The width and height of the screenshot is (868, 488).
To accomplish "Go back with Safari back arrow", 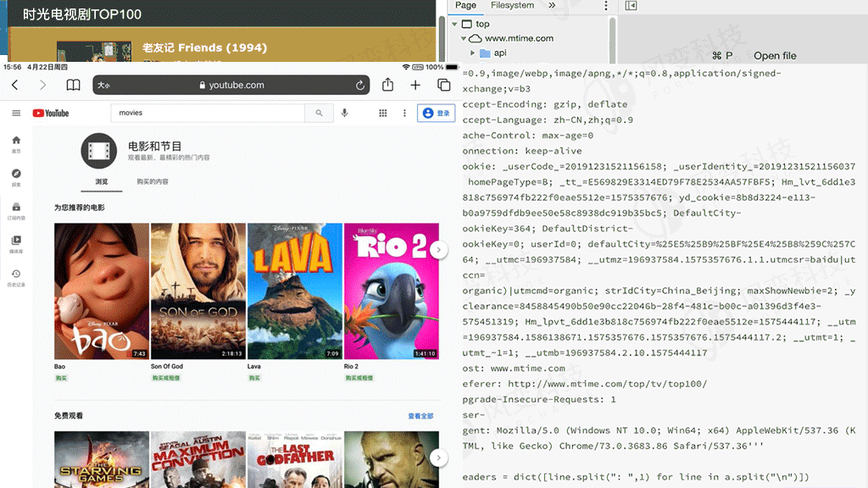I will point(15,85).
